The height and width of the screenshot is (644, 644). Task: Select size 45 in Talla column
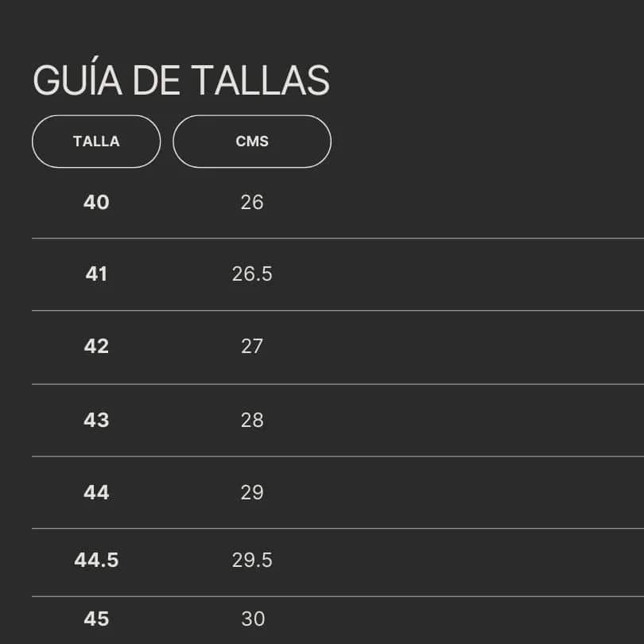coord(96,619)
